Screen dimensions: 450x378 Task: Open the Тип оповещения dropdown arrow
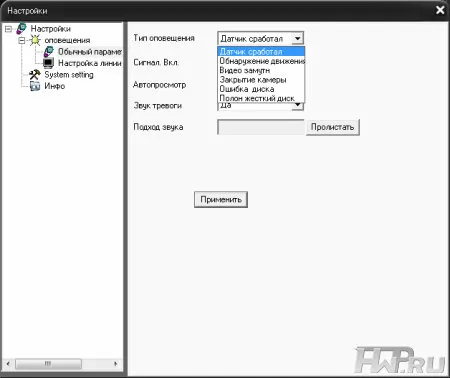[x=297, y=38]
